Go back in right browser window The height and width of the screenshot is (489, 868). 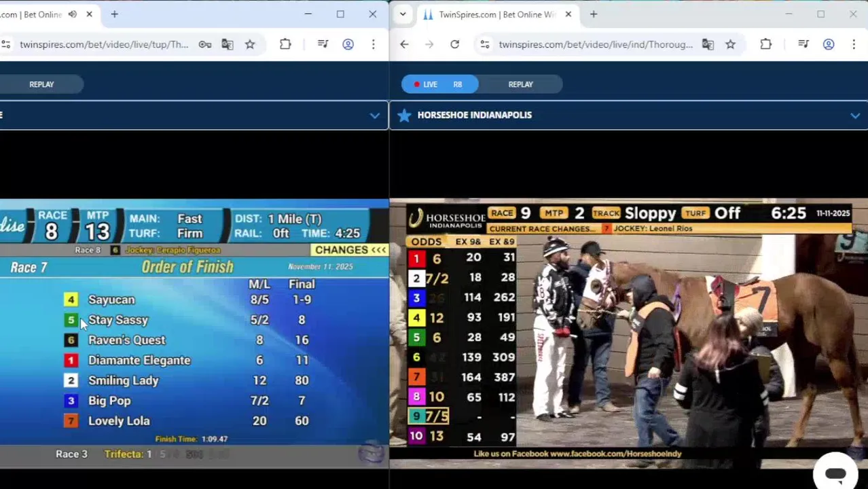[x=404, y=45]
